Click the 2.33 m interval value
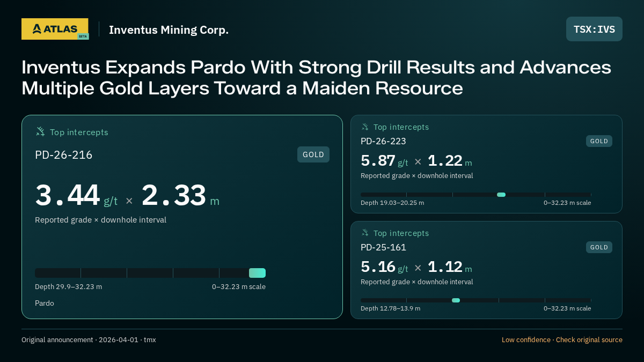644x362 pixels. pos(180,195)
